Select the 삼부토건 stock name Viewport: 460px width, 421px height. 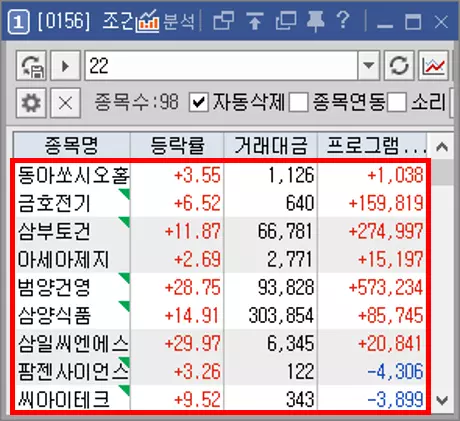(54, 231)
